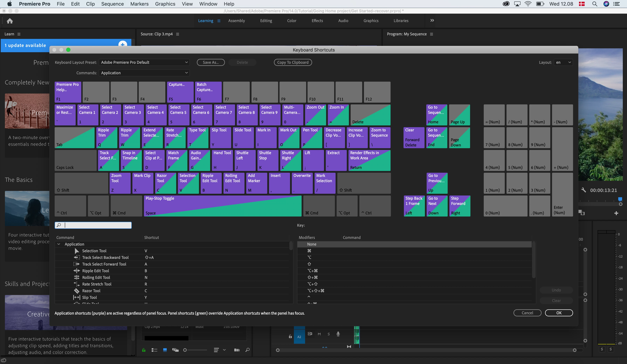Image resolution: width=627 pixels, height=364 pixels.
Task: Click the Copy To Clipboard button
Action: (x=293, y=63)
